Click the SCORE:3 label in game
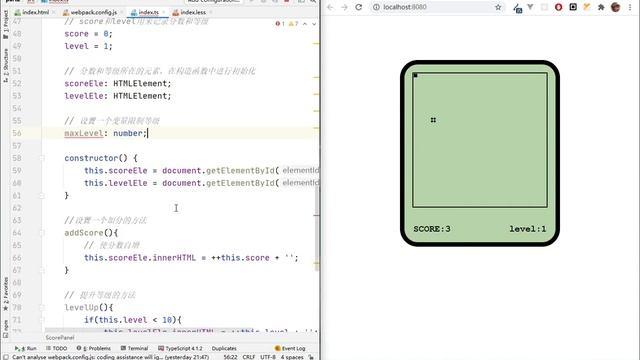640x360 pixels. pos(432,229)
